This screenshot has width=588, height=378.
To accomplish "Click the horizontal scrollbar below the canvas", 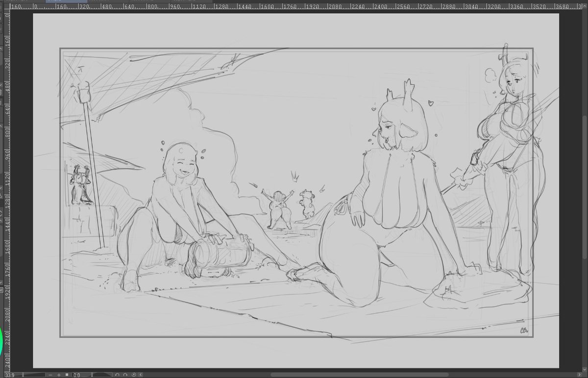I will point(360,375).
